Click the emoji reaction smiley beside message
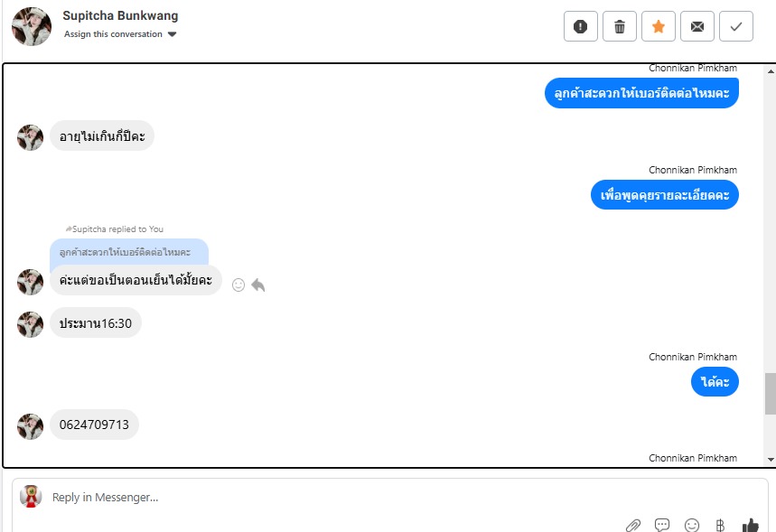The image size is (776, 532). [x=238, y=285]
